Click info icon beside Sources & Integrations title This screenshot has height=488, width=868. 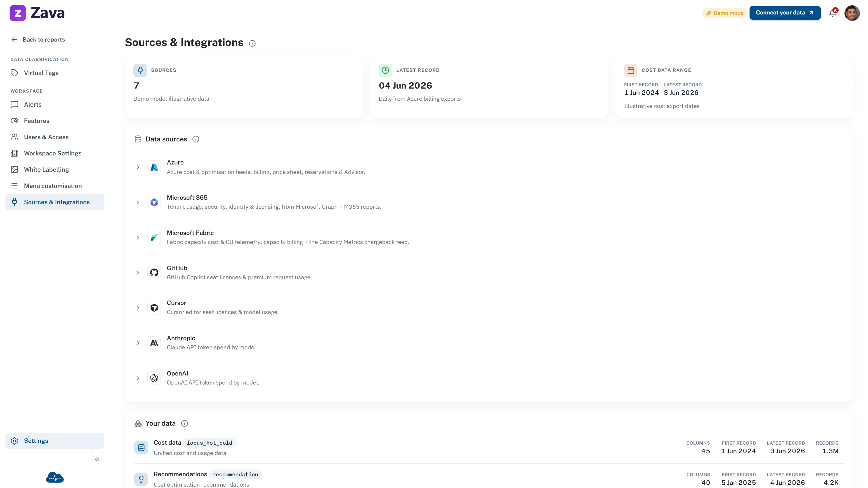pos(252,43)
